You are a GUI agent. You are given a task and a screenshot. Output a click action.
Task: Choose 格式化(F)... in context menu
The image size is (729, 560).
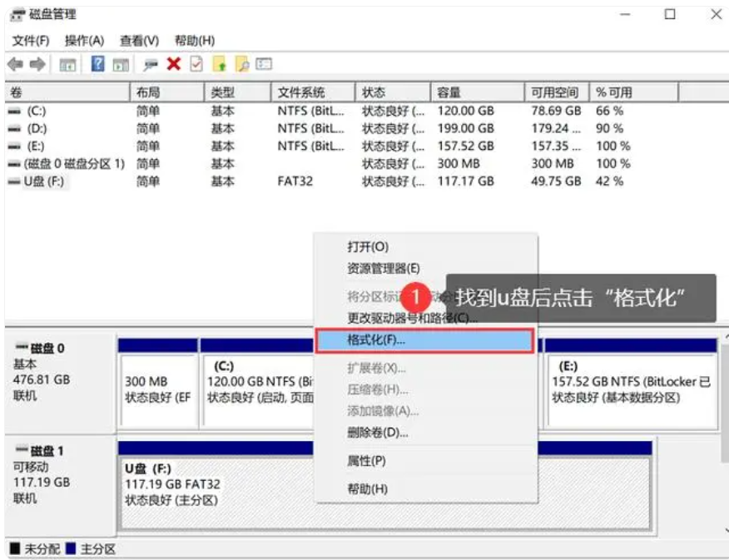tap(376, 339)
